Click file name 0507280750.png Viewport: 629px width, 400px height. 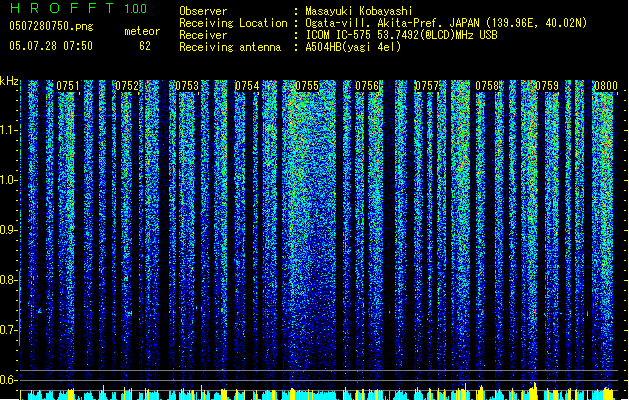[51, 26]
